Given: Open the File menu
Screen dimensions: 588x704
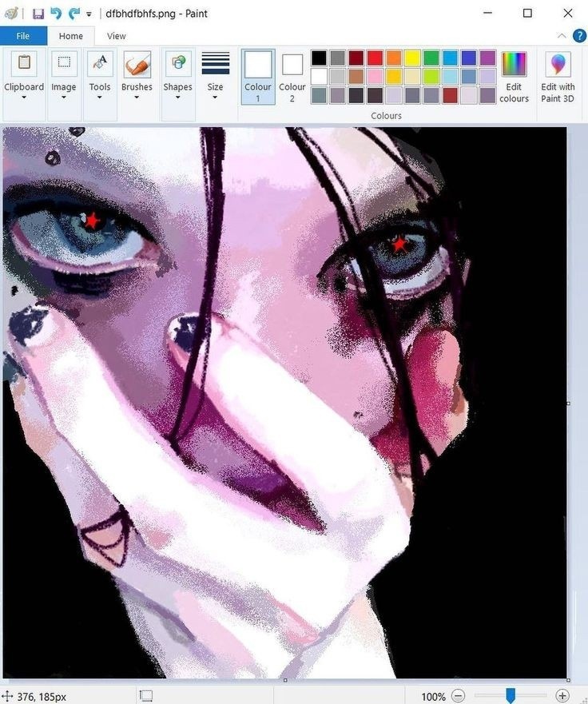Looking at the screenshot, I should click(23, 36).
